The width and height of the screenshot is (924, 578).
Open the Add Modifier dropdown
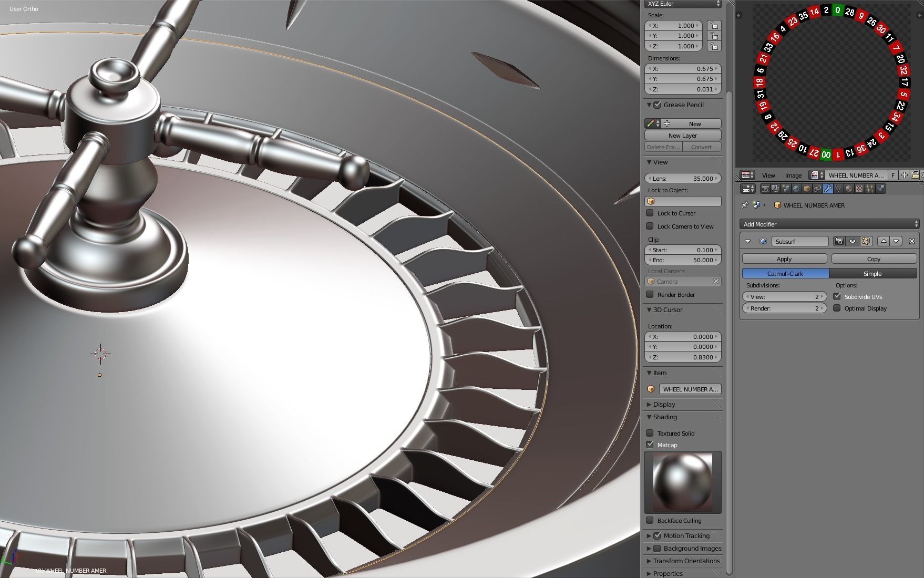[x=829, y=224]
